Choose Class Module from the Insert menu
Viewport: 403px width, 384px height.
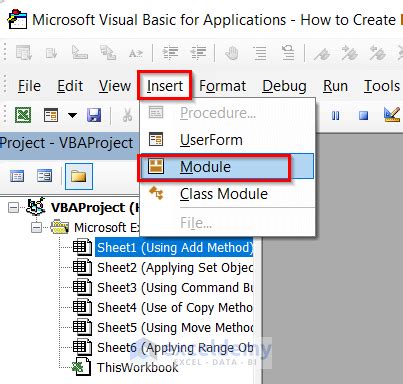pyautogui.click(x=227, y=194)
